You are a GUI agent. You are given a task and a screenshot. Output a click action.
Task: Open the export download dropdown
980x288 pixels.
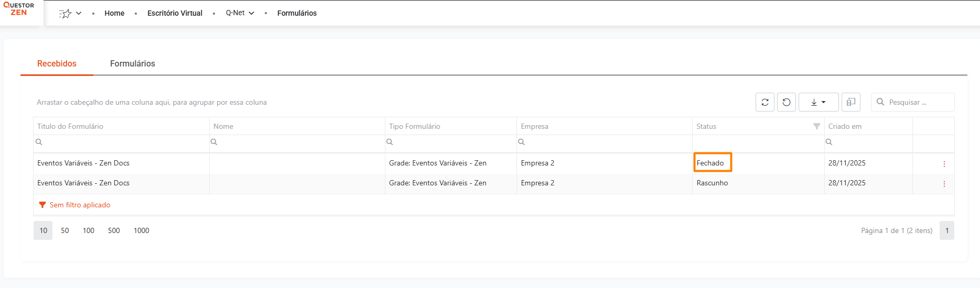[818, 102]
